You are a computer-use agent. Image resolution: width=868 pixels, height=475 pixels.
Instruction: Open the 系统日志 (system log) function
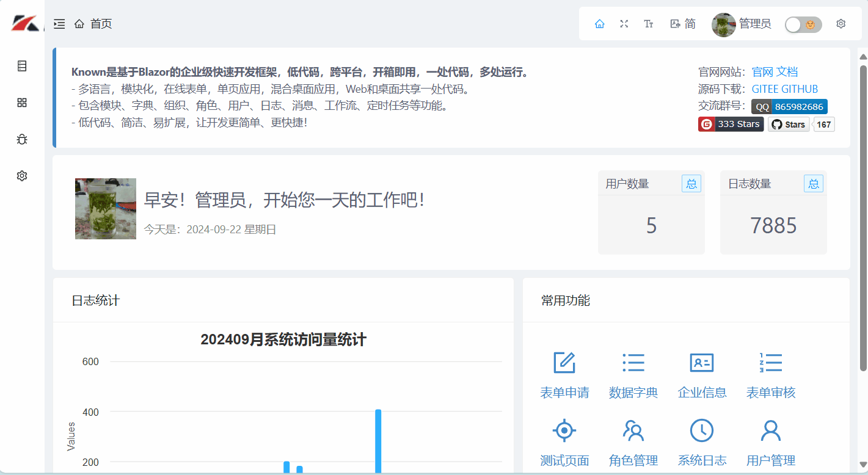click(x=702, y=441)
